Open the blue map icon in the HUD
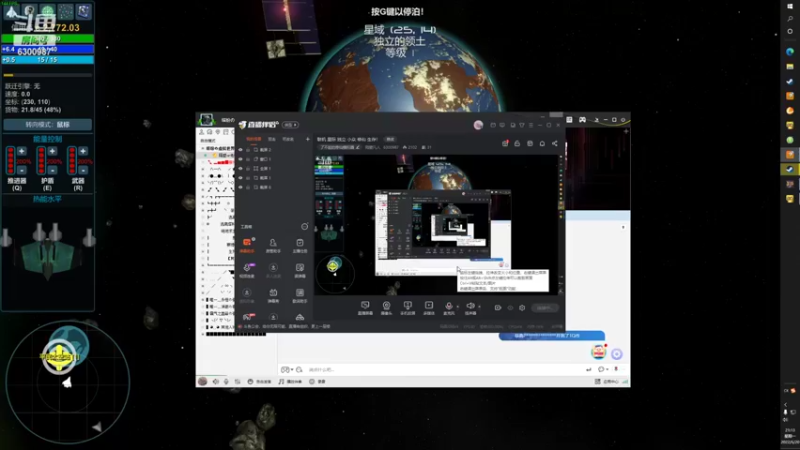Viewport: 800px width, 450px height. [84, 11]
